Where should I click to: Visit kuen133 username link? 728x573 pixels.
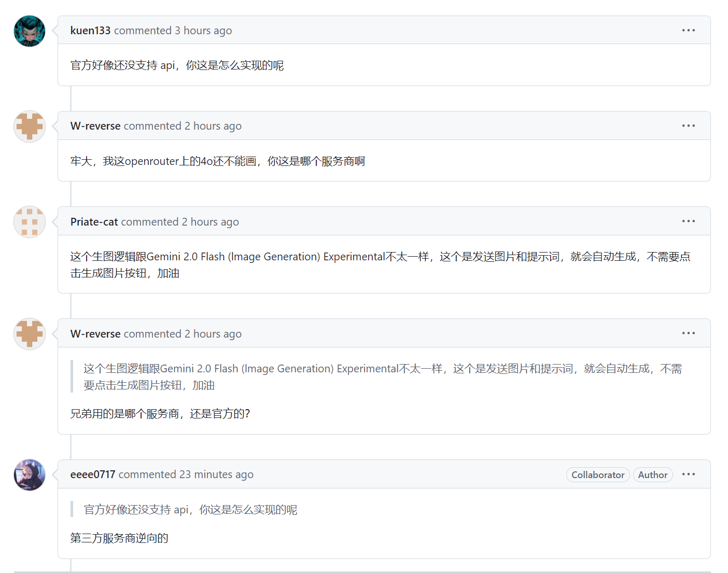click(x=90, y=31)
